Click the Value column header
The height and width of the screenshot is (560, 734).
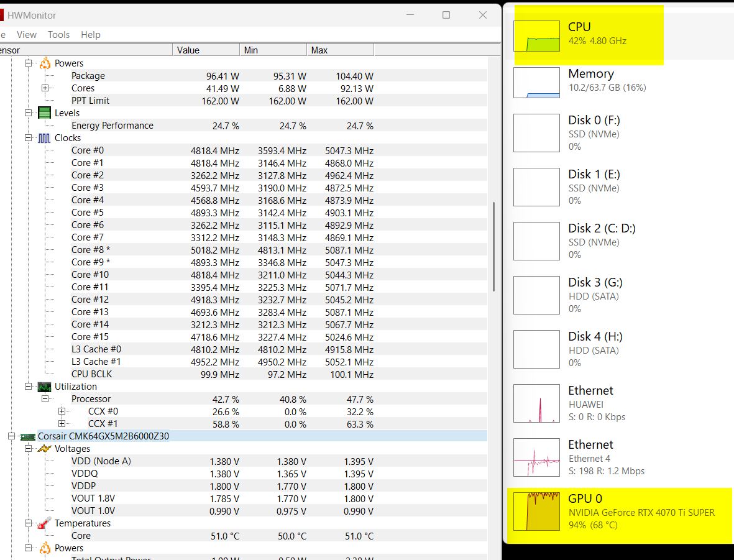(x=205, y=50)
